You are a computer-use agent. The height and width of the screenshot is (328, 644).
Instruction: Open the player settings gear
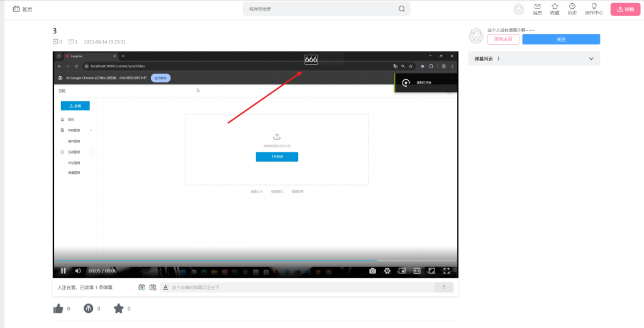click(387, 271)
